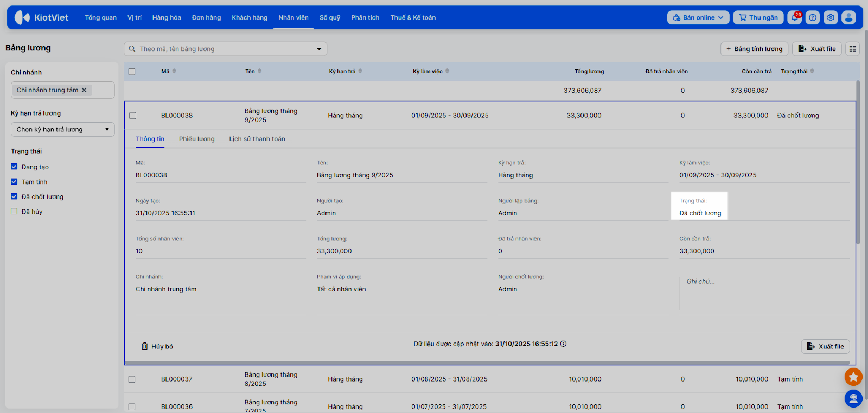Click the creation date 31/10/2025 16:55:11

tap(165, 213)
